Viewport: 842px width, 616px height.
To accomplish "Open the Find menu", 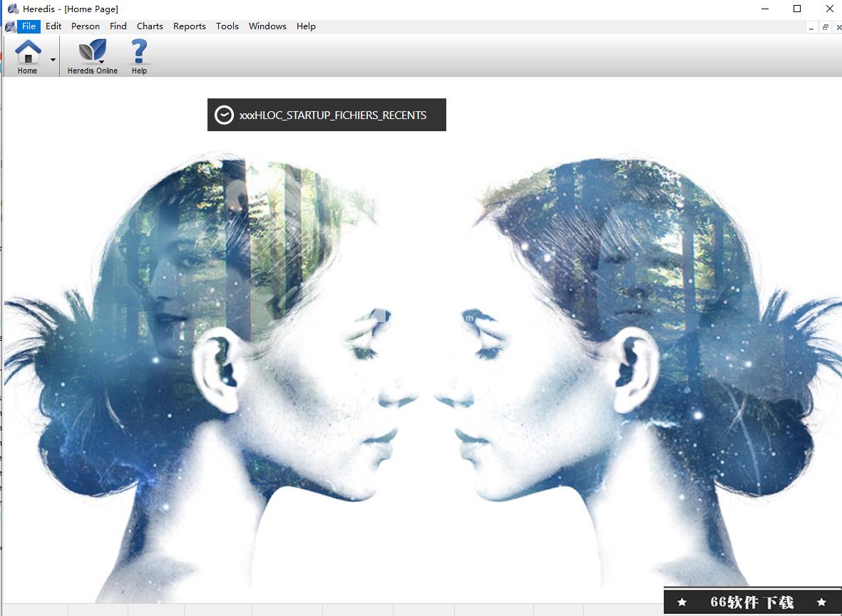I will click(118, 26).
